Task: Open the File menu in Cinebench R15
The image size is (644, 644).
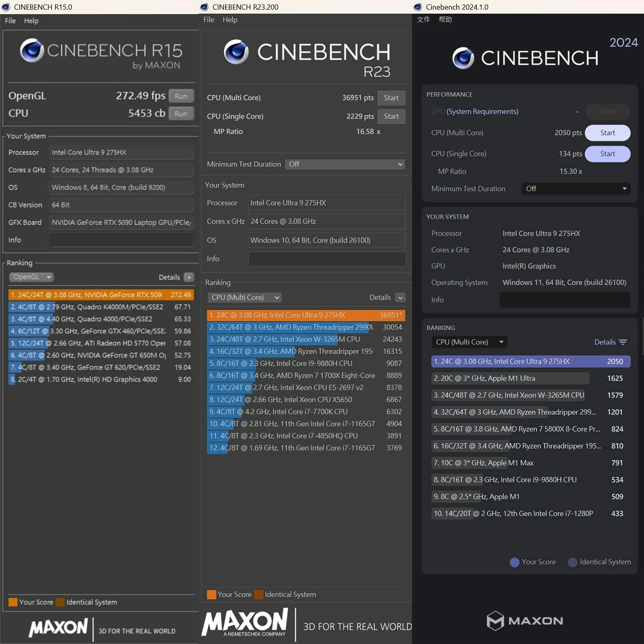Action: (10, 21)
